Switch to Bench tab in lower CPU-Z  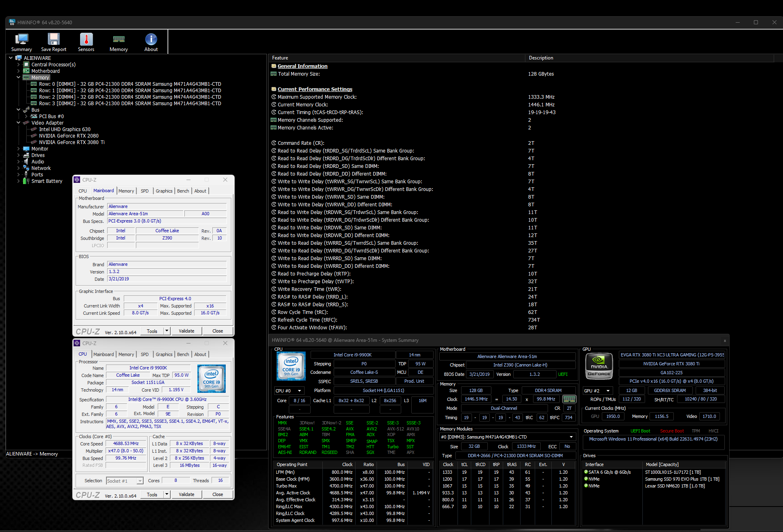click(x=183, y=354)
